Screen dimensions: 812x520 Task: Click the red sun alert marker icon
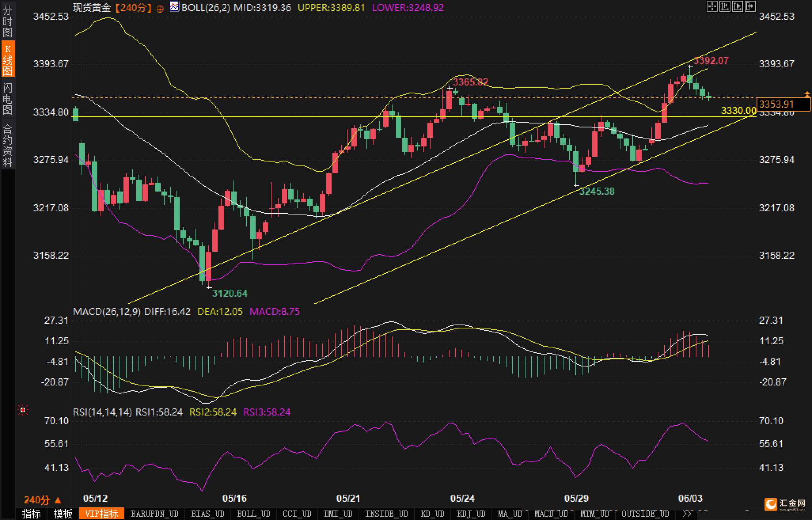[x=23, y=410]
